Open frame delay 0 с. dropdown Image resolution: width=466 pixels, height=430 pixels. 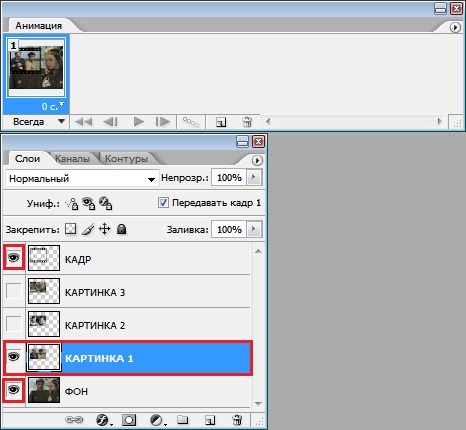tap(52, 107)
